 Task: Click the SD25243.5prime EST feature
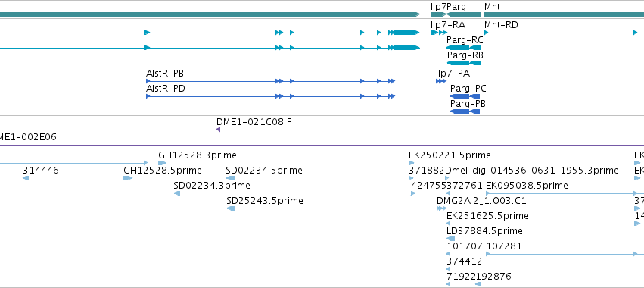pos(232,208)
